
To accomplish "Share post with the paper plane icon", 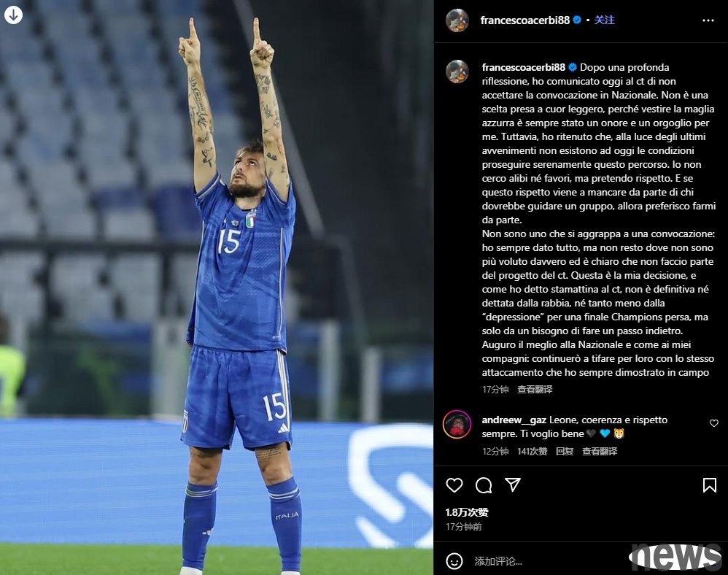I will click(x=513, y=485).
